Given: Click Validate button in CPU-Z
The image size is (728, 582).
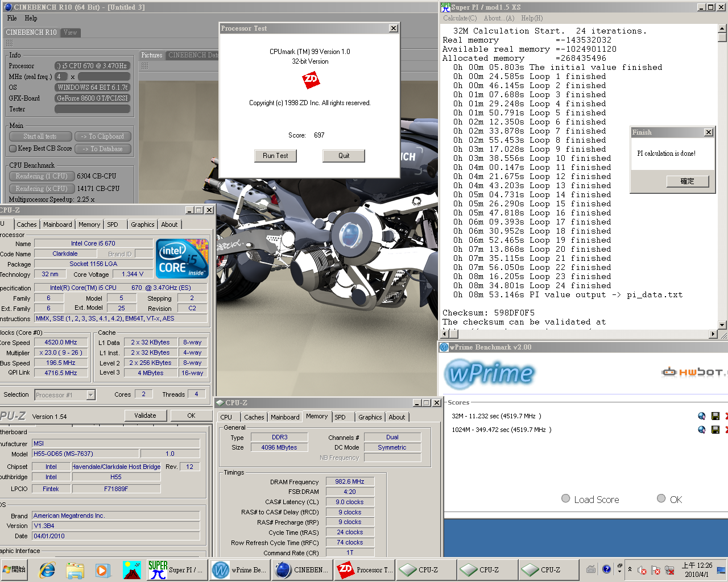Looking at the screenshot, I should [x=145, y=415].
